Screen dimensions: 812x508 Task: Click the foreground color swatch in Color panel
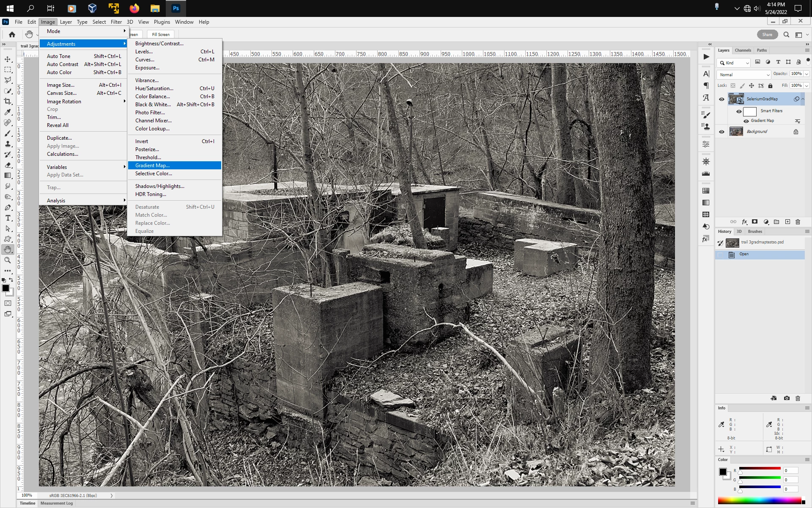coord(723,472)
